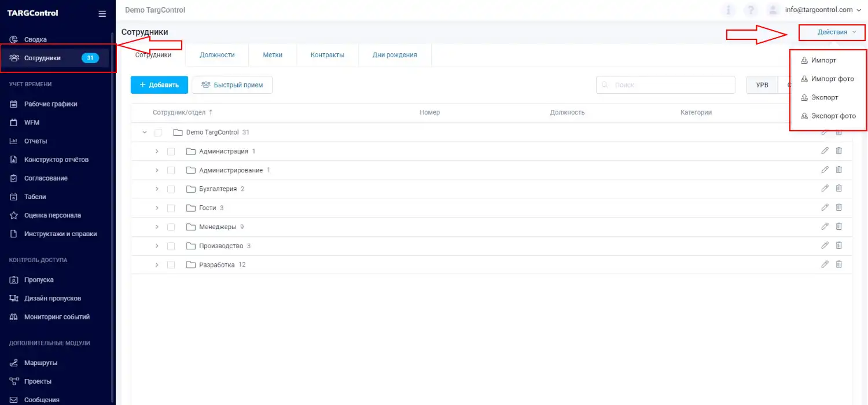Open Рабочие графики calendar item

[x=50, y=104]
